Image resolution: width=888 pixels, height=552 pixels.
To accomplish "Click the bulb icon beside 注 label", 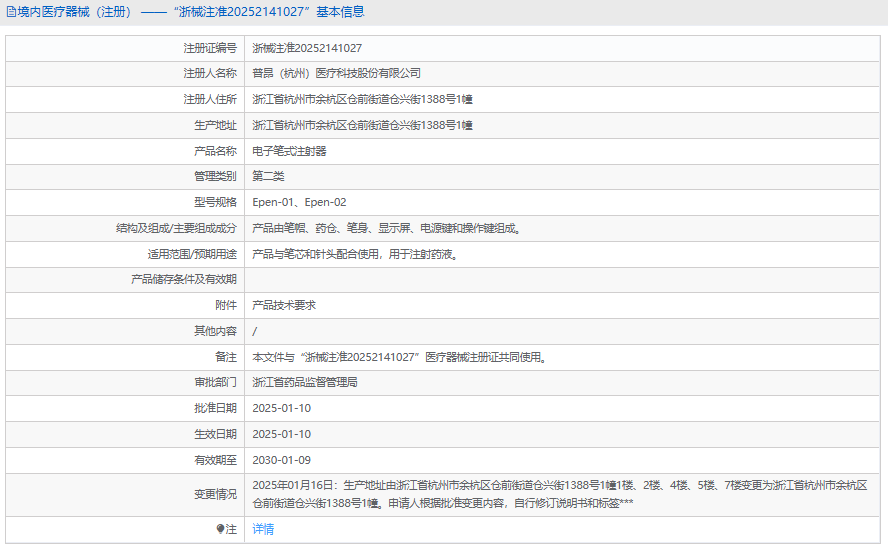I will [220, 529].
